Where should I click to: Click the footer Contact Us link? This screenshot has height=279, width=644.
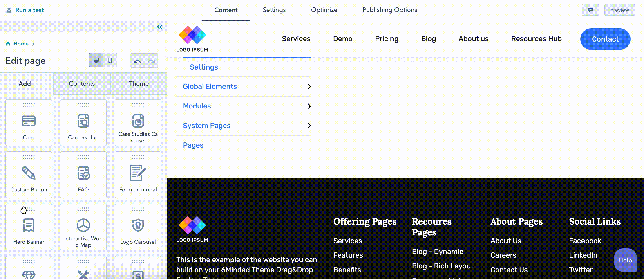[x=509, y=270]
